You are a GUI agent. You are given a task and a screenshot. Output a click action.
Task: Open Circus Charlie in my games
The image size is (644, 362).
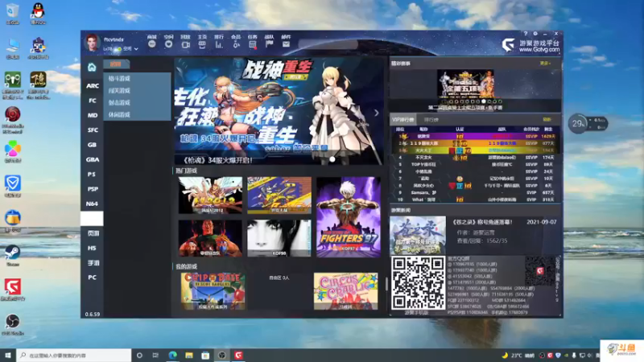pos(346,291)
